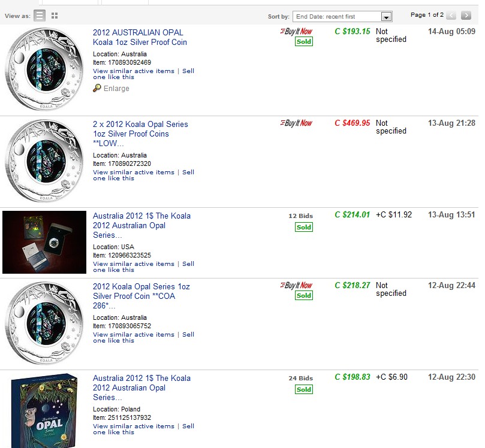Click View similar active items for item 170893092469
Screen dimensions: 485x448
click(134, 71)
